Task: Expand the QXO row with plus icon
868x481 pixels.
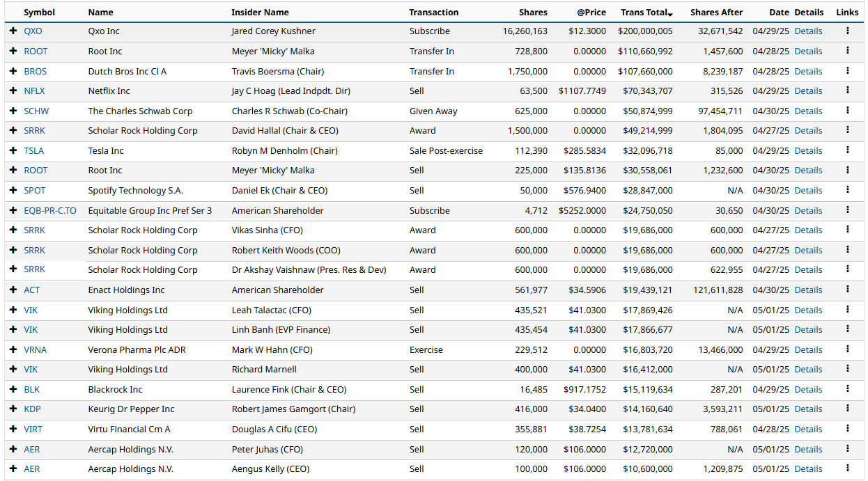Action: (x=13, y=31)
